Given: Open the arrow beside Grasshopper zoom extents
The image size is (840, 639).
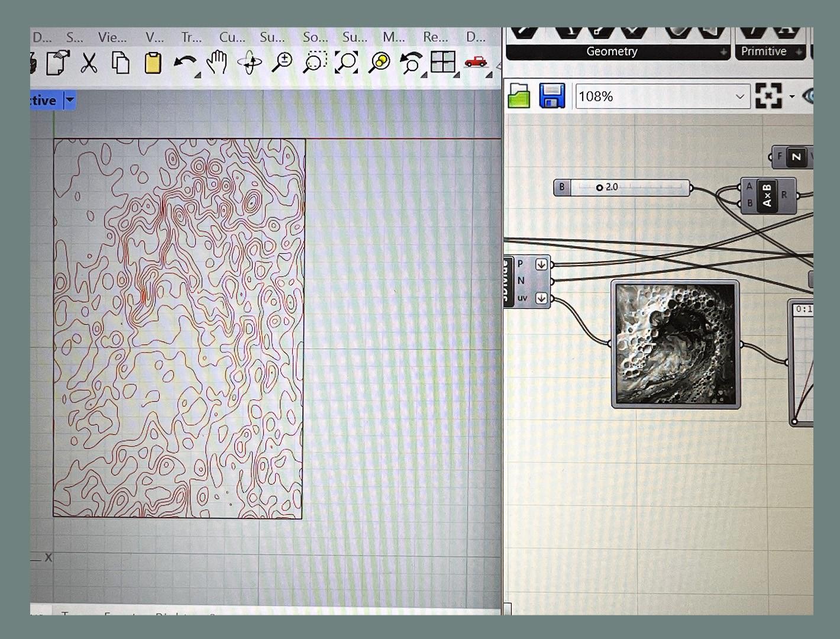Looking at the screenshot, I should pos(791,96).
